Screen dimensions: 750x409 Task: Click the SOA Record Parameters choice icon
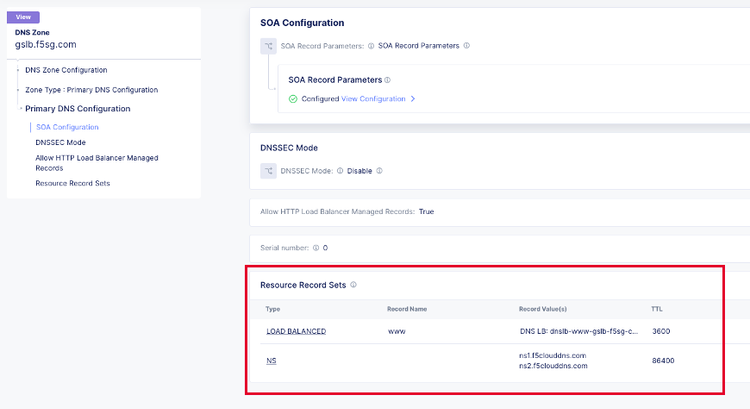point(268,46)
